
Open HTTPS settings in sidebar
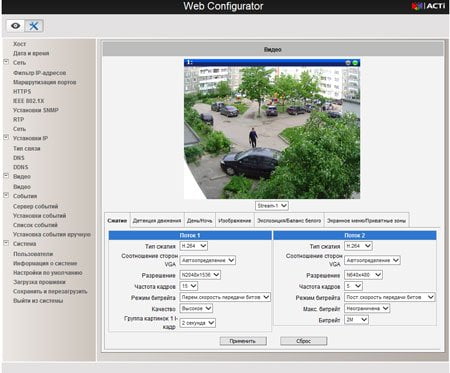22,91
